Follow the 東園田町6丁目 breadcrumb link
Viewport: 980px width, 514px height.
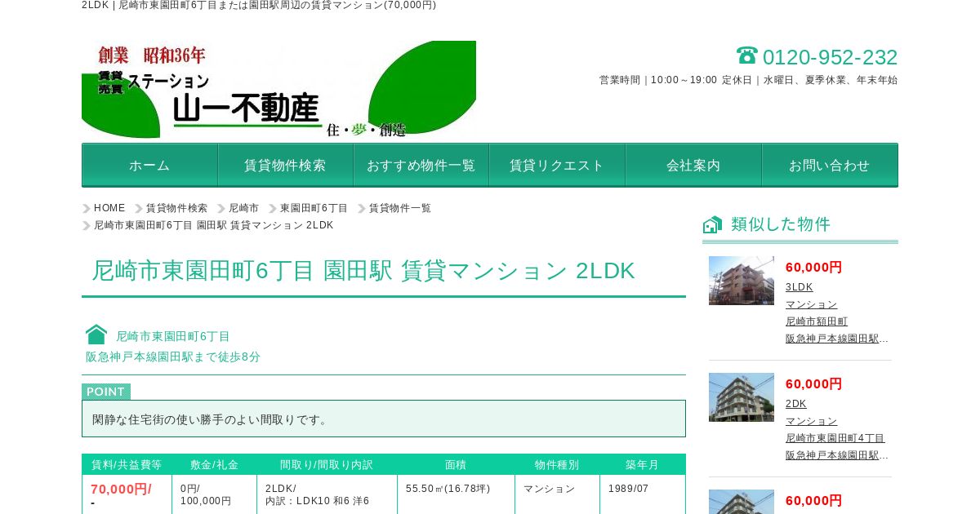[314, 208]
